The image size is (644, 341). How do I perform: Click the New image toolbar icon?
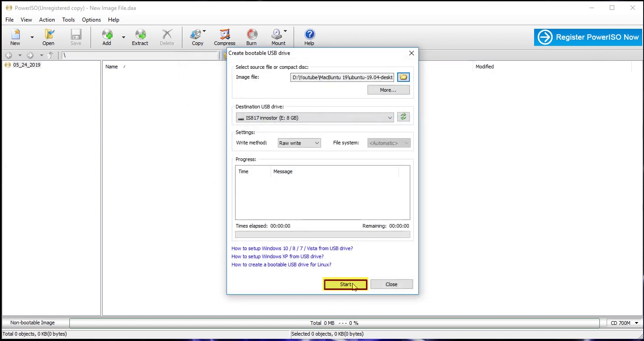[15, 37]
